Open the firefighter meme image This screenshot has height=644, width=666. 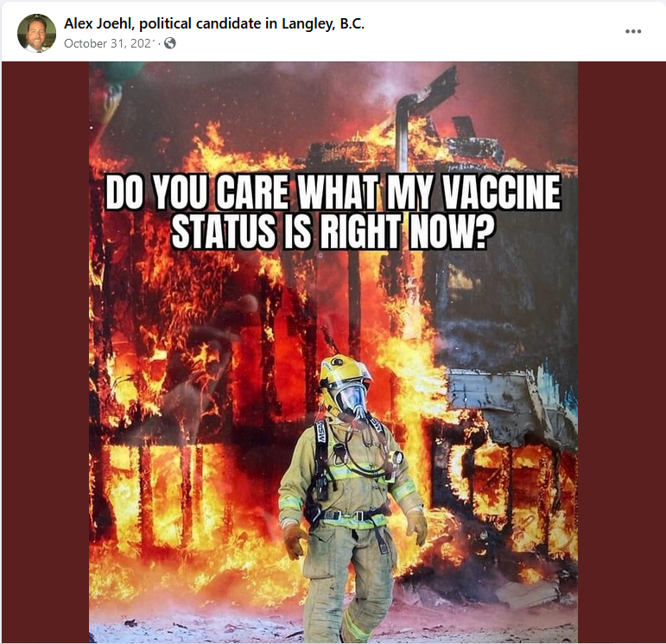point(333,352)
